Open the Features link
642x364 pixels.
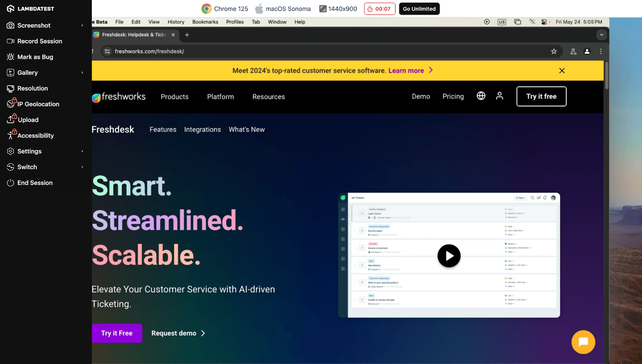163,129
